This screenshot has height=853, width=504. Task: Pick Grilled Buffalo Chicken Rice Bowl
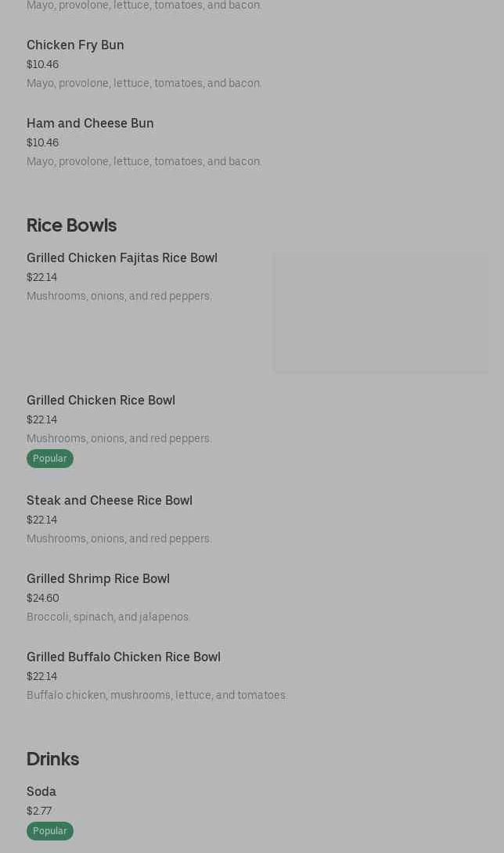pyautogui.click(x=124, y=657)
